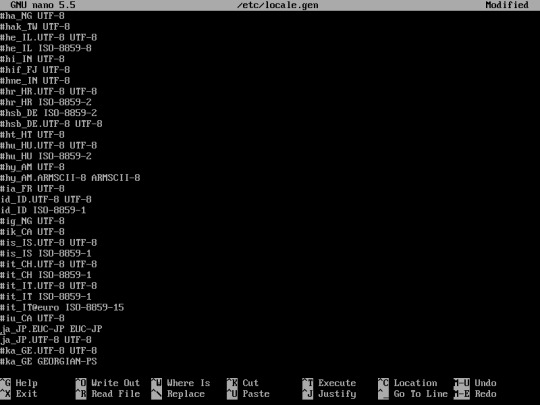Place cursor on line #ka_GE.UTF-8 UTF-8
540x405 pixels.
point(49,351)
